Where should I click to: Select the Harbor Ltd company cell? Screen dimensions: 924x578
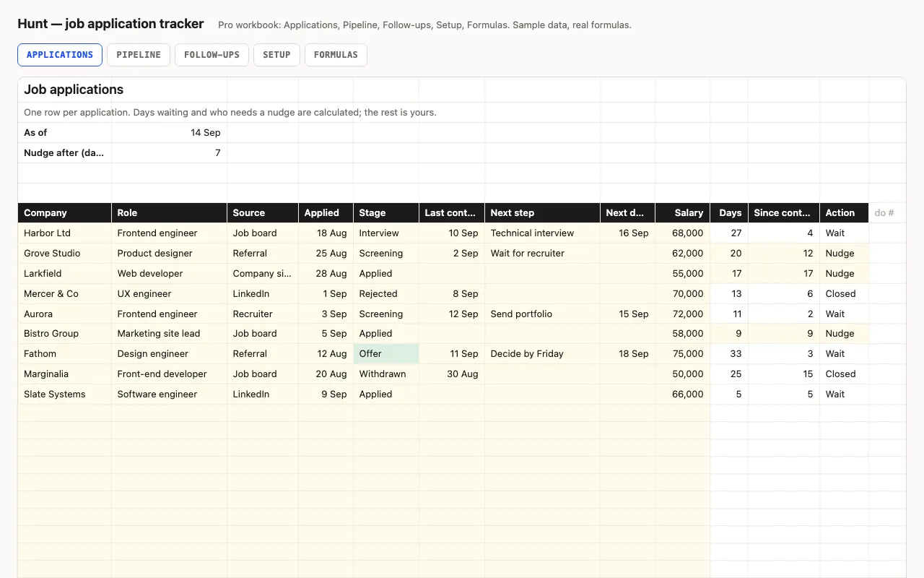coord(65,233)
